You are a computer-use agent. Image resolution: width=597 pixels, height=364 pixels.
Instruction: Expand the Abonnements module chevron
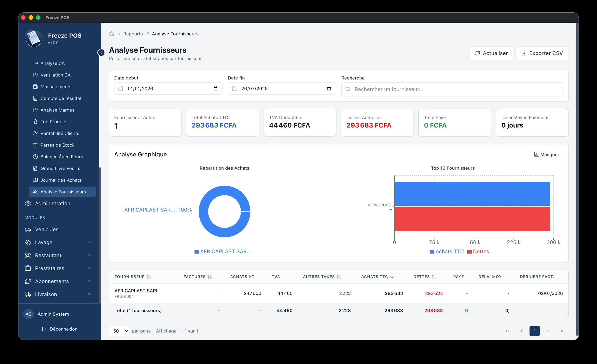click(90, 281)
